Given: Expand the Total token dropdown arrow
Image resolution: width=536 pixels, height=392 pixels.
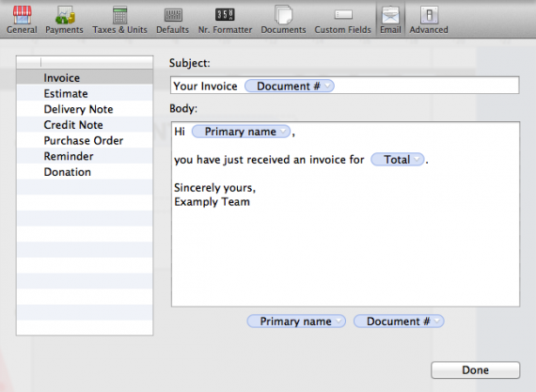Looking at the screenshot, I should point(417,160).
